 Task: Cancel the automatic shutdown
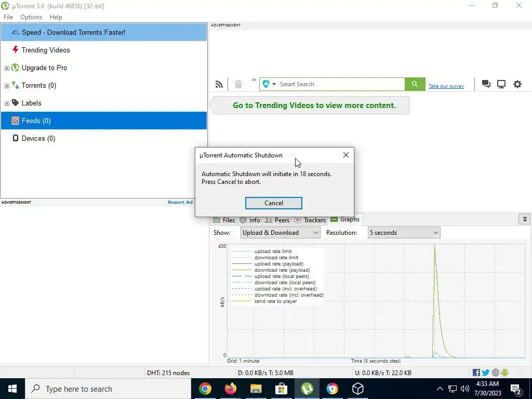point(273,203)
